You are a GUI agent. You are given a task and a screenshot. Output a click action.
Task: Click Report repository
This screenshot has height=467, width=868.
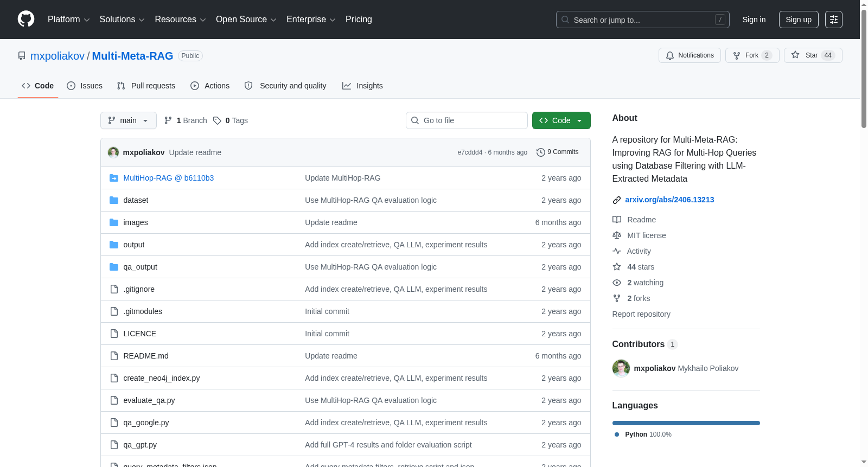click(641, 314)
